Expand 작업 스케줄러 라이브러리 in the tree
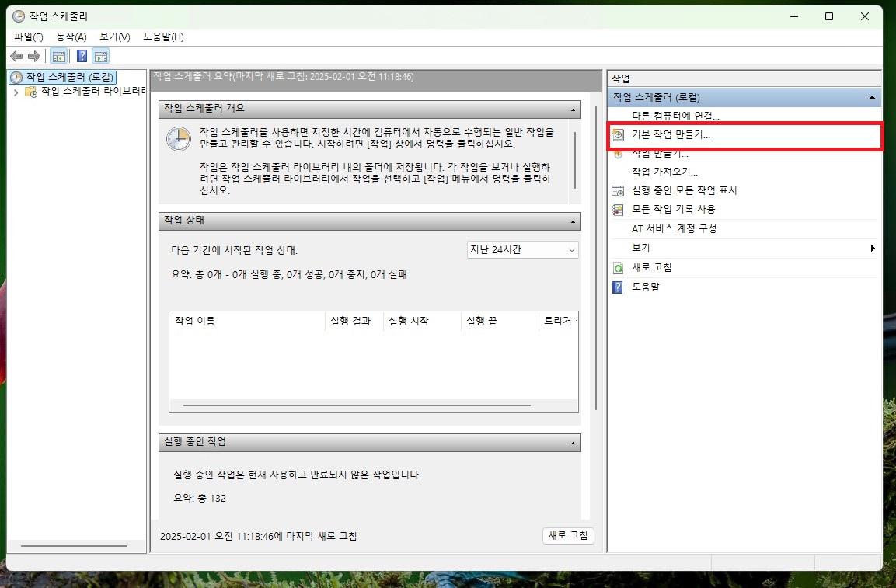 tap(16, 91)
